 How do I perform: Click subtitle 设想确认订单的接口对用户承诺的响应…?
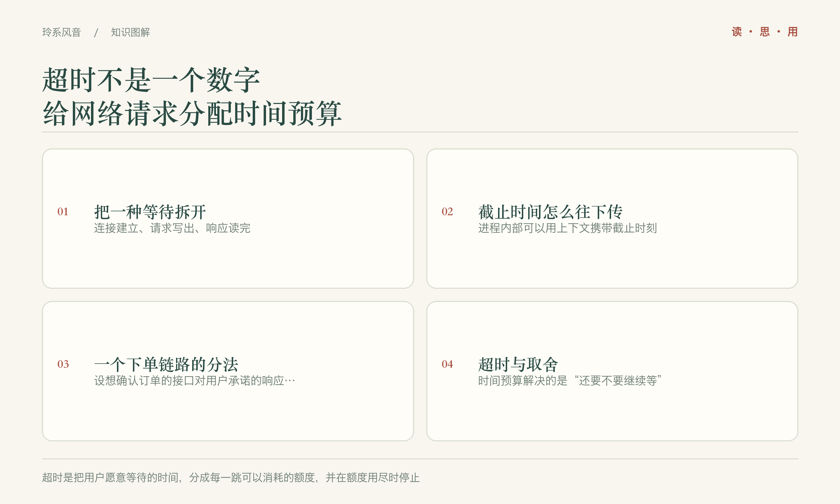click(195, 381)
